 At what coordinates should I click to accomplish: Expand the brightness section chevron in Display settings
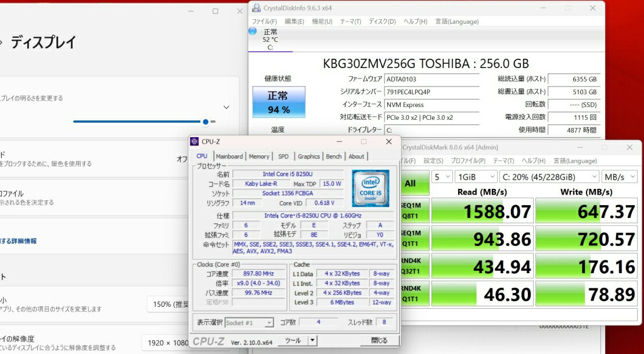point(226,108)
